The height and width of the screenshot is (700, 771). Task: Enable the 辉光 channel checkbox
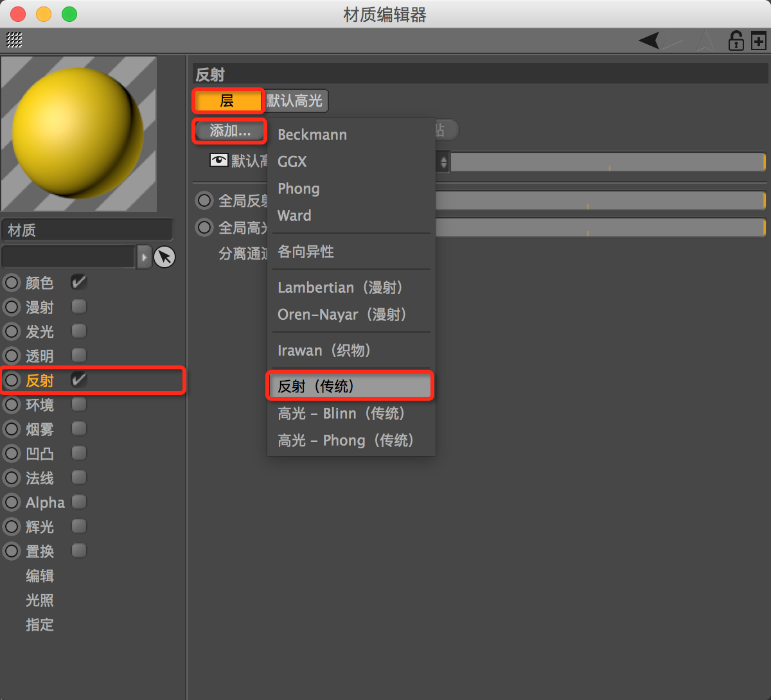coord(79,526)
